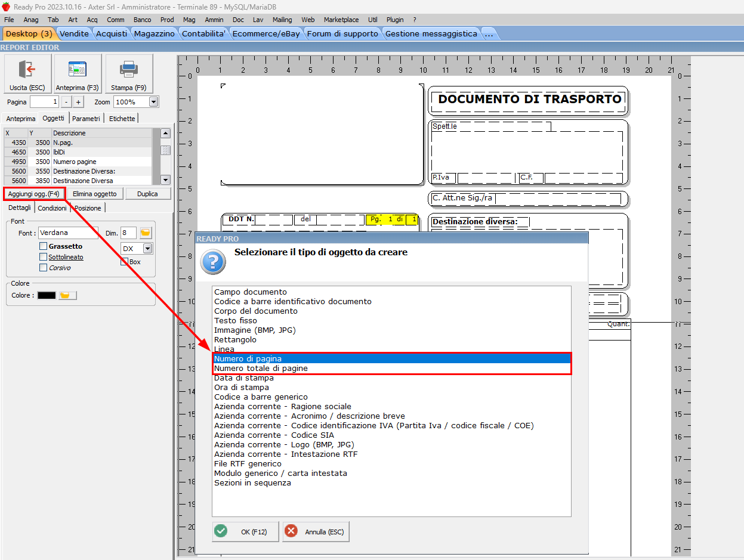Viewport: 744px width, 560px height.
Task: Switch to the Magazzino tab
Action: pos(155,33)
